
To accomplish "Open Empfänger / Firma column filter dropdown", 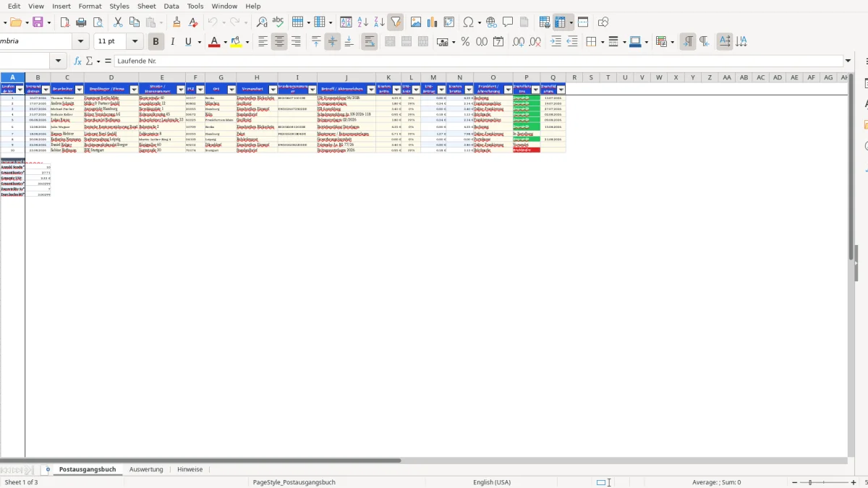I will click(x=134, y=90).
